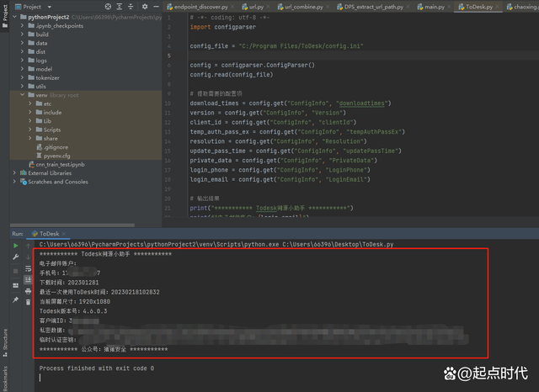Click the trash clear output icon

coord(28,302)
